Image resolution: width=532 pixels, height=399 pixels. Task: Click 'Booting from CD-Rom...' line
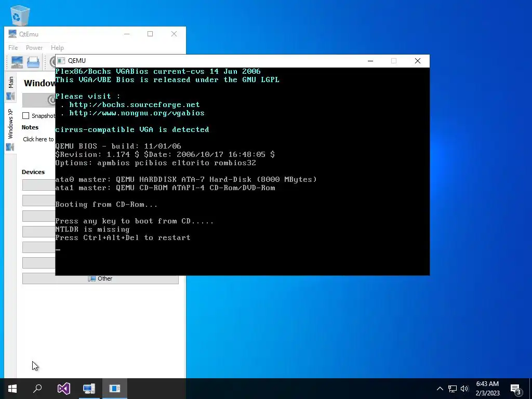pyautogui.click(x=106, y=204)
